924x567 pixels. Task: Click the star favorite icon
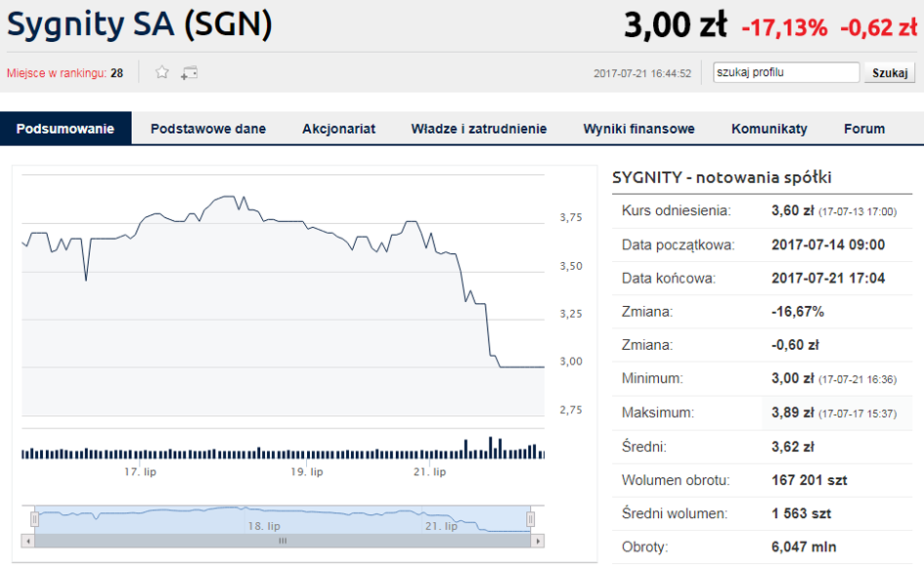(162, 72)
